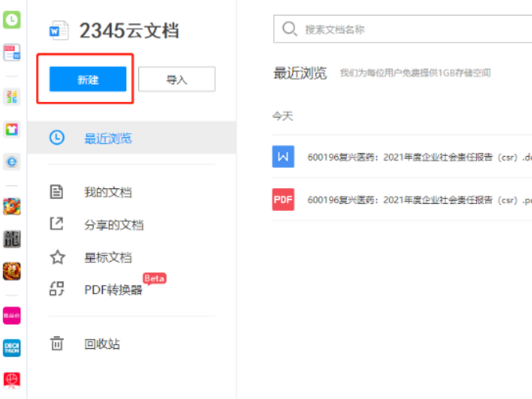Click the colorful 2345 icon in left strip

click(x=12, y=96)
